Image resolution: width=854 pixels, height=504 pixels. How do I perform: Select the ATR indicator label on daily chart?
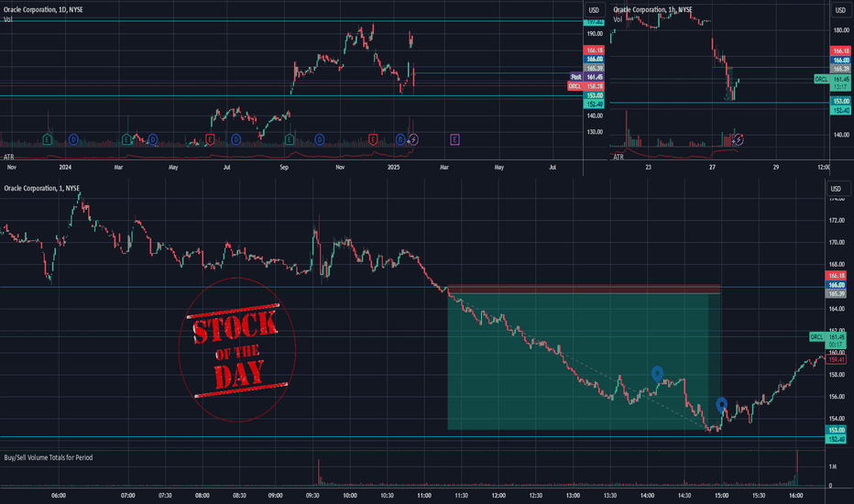coord(9,157)
